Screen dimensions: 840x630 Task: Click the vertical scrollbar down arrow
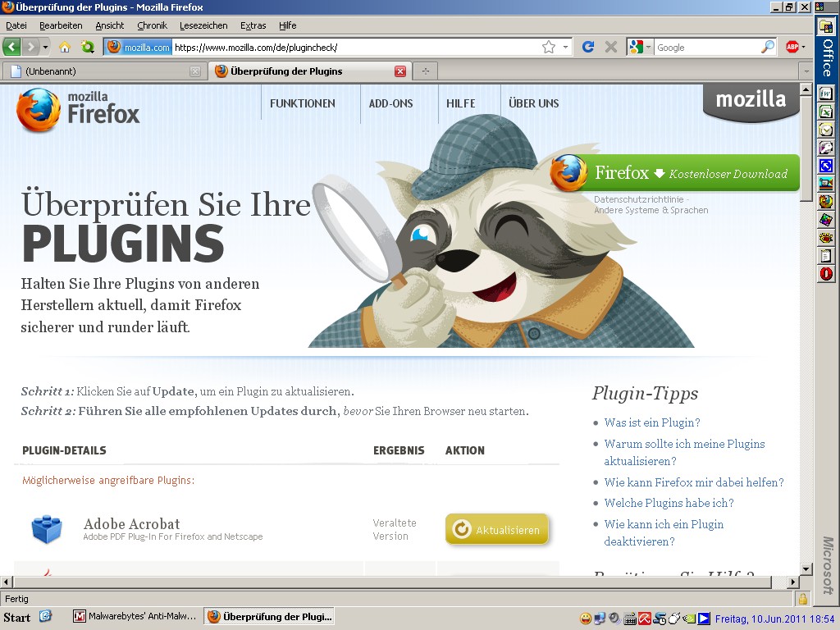coord(806,569)
